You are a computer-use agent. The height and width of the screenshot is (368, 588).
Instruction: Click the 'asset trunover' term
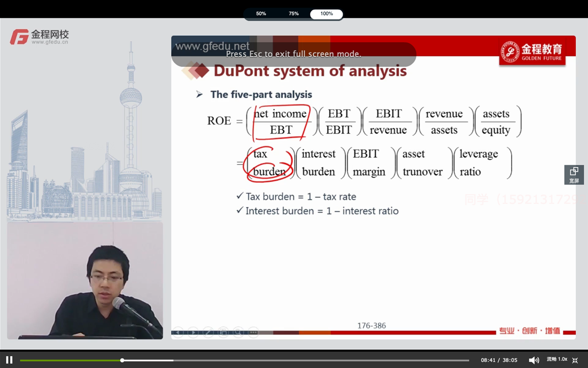tap(422, 163)
